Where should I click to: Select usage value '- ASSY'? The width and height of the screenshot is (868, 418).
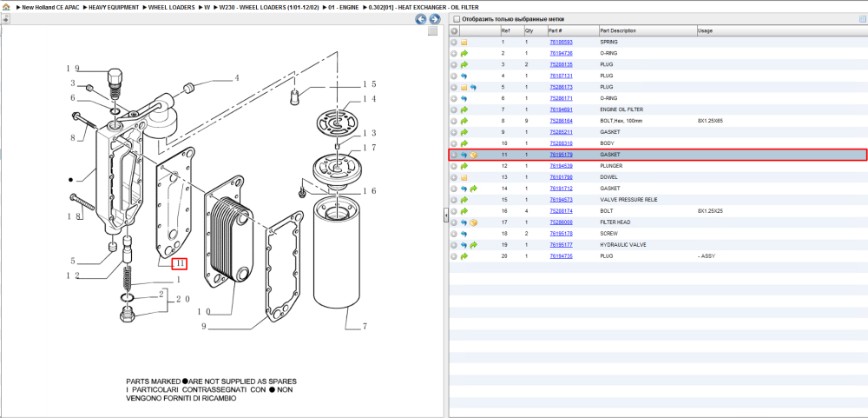[x=707, y=256]
